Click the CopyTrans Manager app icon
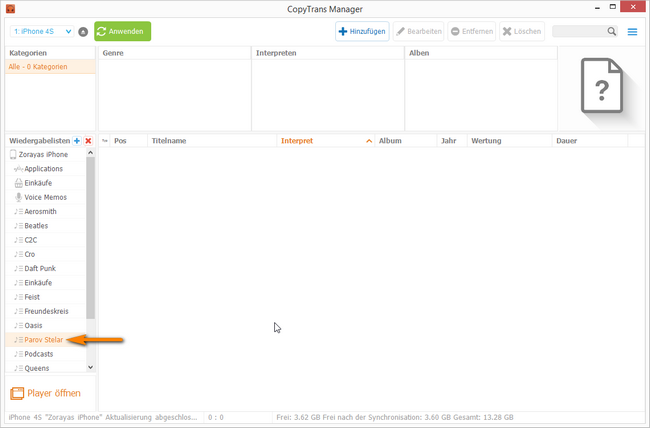 10,9
